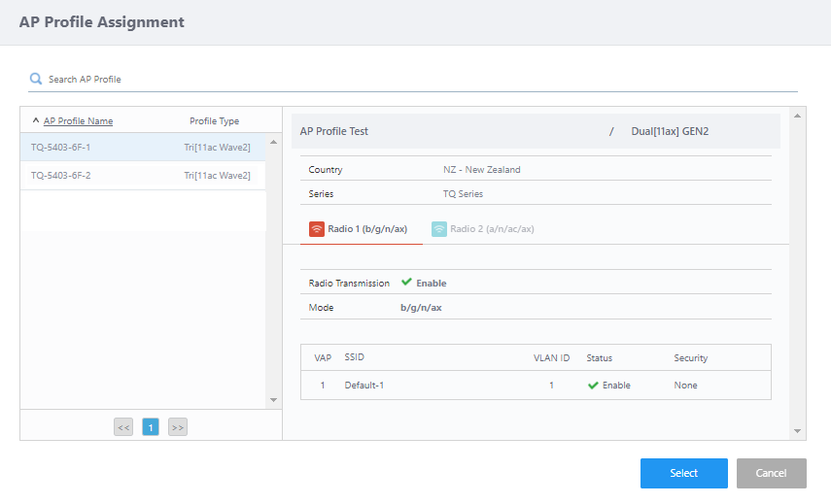Go to previous page of profiles

click(123, 426)
